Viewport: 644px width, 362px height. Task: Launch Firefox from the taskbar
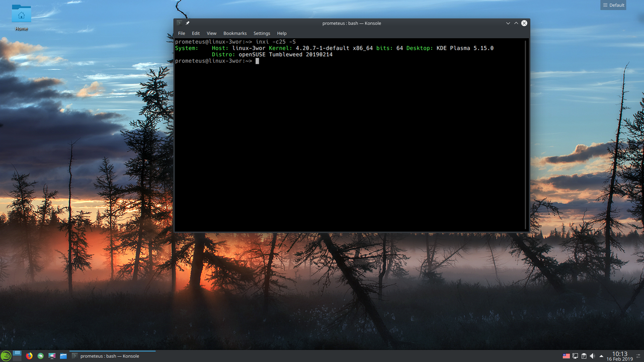(29, 356)
